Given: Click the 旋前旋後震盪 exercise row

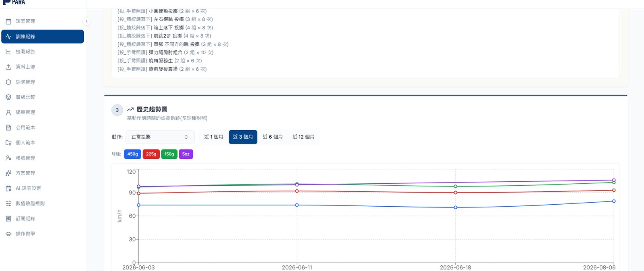Looking at the screenshot, I should (x=162, y=69).
